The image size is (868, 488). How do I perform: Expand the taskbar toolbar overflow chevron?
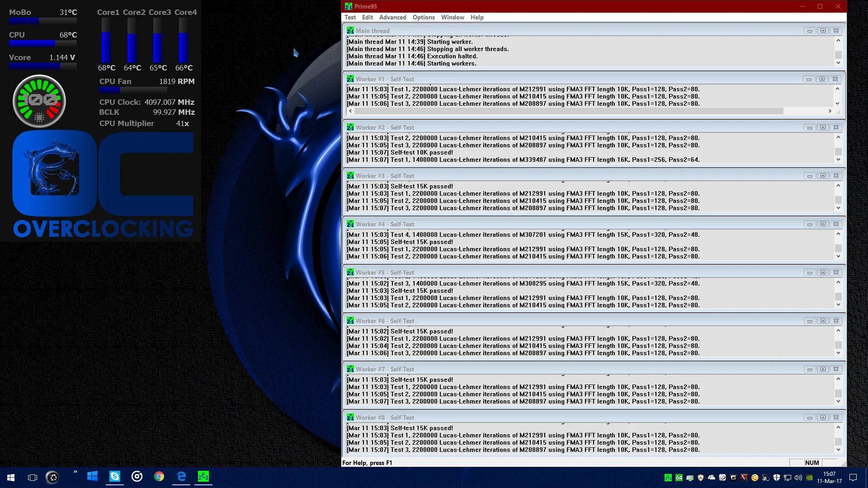pyautogui.click(x=75, y=472)
